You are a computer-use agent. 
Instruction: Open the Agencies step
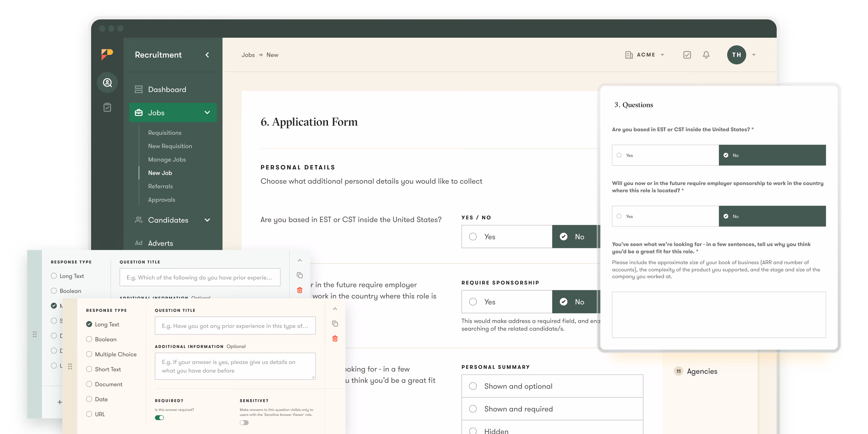click(702, 371)
